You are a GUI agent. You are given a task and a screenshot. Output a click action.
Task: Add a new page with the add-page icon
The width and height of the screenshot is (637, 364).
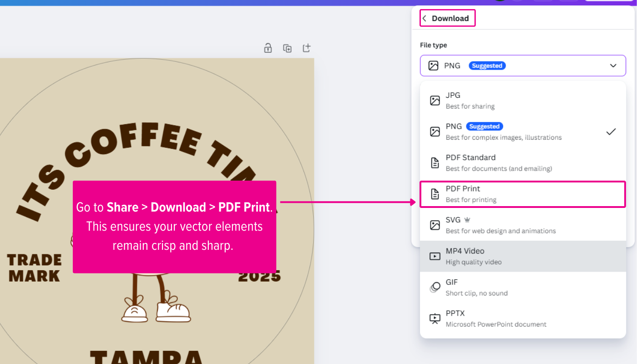coord(306,48)
